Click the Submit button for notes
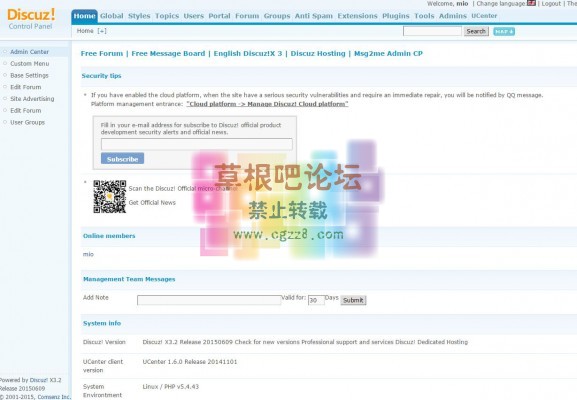 click(x=353, y=300)
